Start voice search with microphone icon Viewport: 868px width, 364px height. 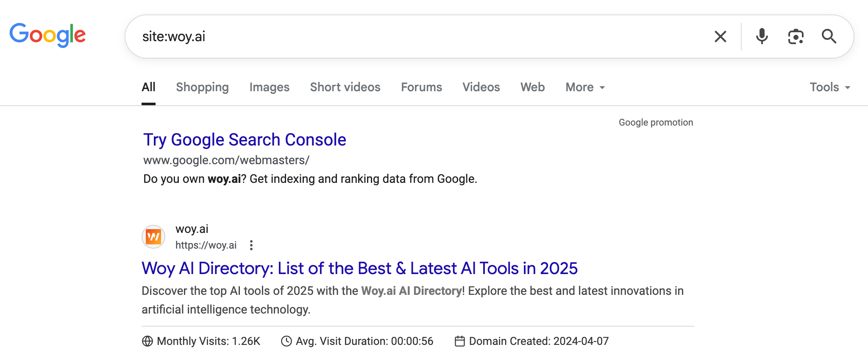tap(762, 36)
